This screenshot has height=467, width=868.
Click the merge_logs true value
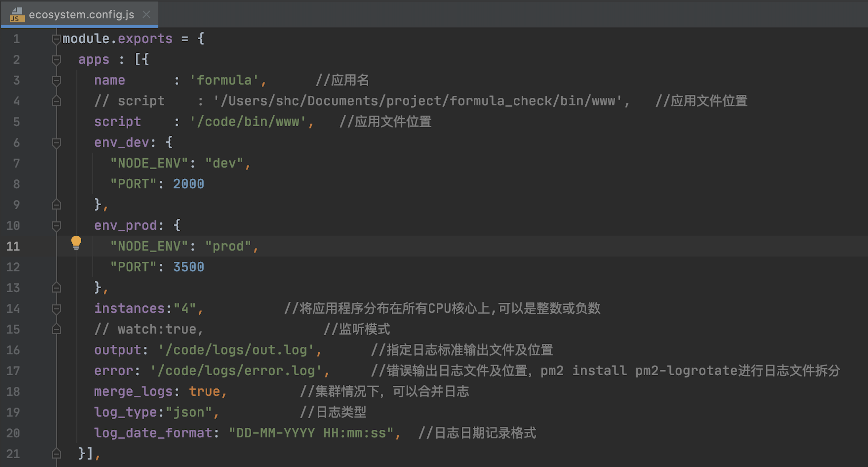[204, 391]
